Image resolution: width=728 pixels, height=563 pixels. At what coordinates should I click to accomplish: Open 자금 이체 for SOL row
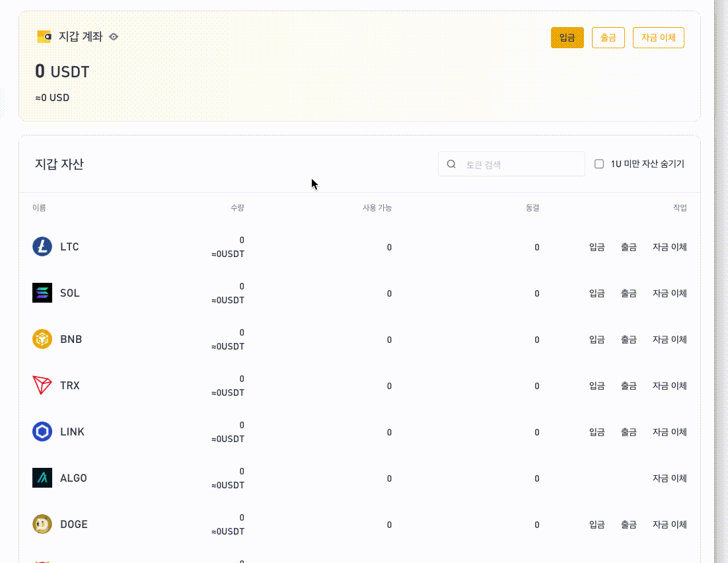[669, 293]
